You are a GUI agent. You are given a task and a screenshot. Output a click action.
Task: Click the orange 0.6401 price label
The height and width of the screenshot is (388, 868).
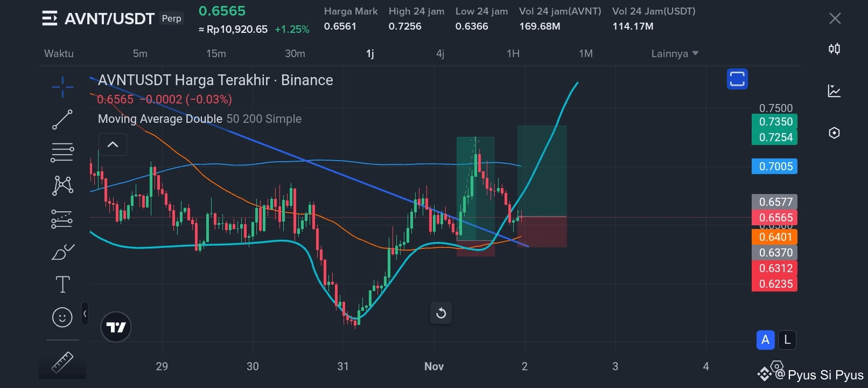(x=775, y=237)
